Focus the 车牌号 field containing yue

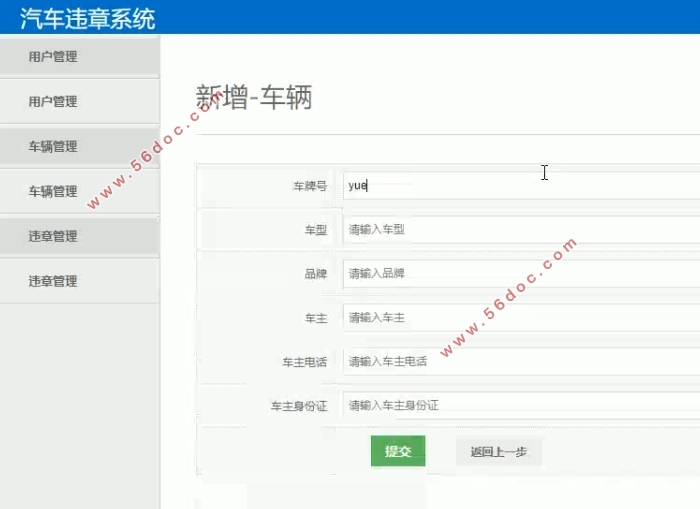click(x=521, y=185)
